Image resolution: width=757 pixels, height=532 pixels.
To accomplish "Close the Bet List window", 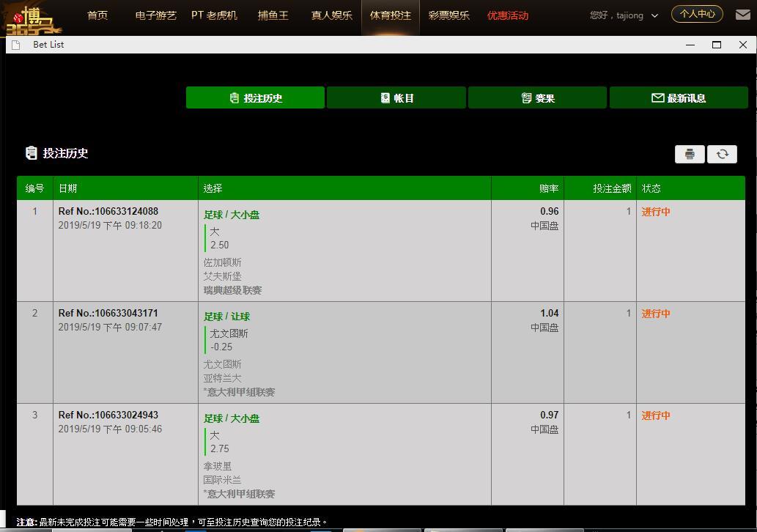I will (743, 45).
